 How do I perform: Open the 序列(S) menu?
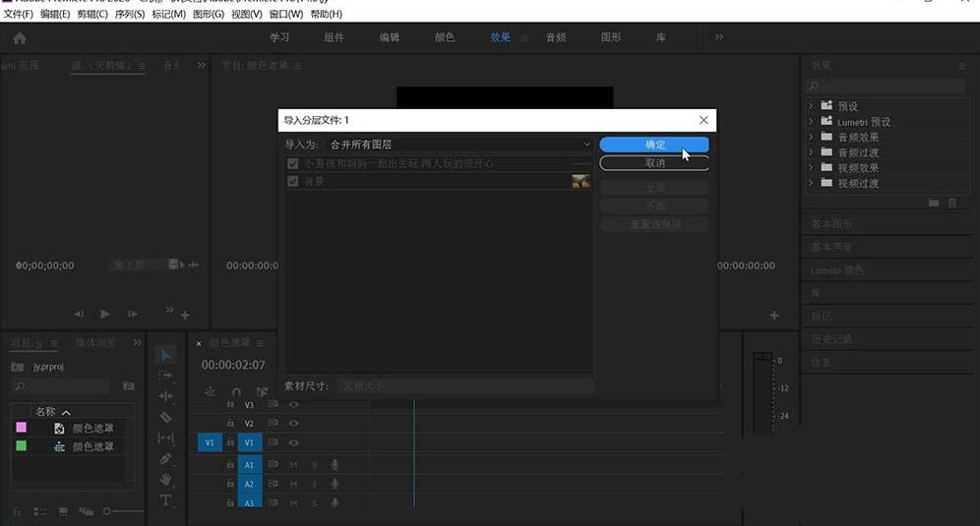(129, 14)
